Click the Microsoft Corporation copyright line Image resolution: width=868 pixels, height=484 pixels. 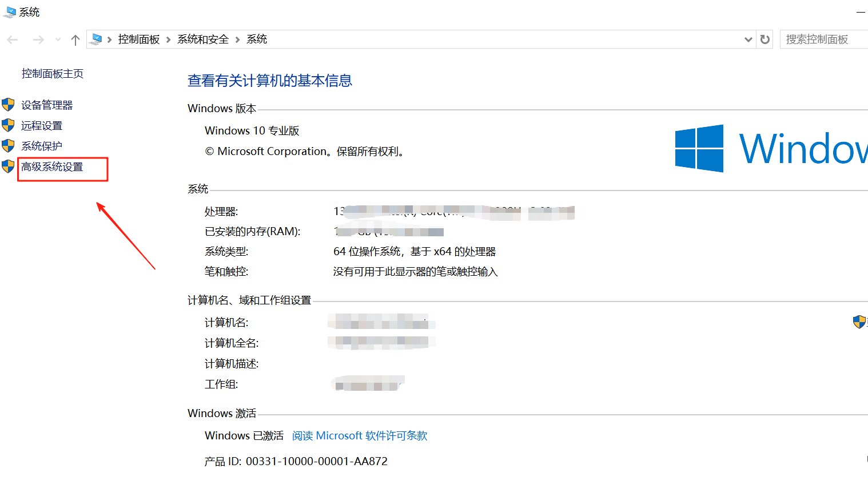[306, 151]
